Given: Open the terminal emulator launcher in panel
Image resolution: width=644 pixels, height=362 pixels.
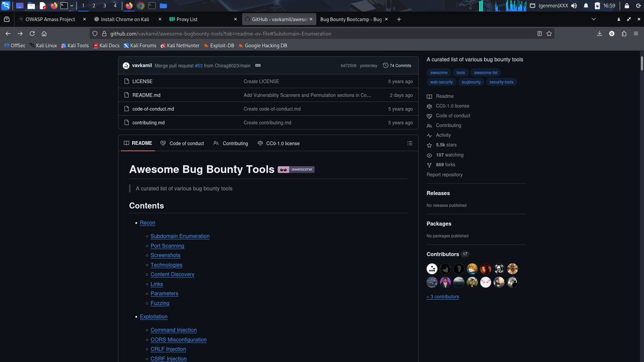Looking at the screenshot, I should [64, 6].
